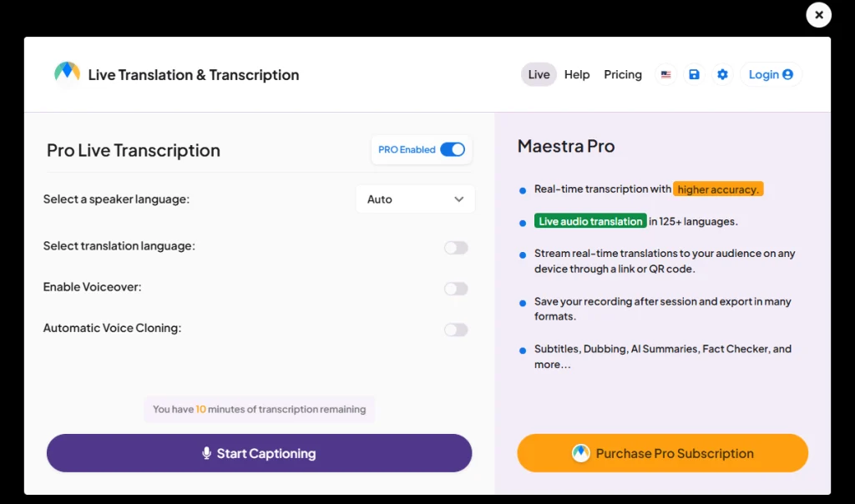Open the speaker language dropdown
Image resolution: width=855 pixels, height=504 pixels.
pos(415,199)
